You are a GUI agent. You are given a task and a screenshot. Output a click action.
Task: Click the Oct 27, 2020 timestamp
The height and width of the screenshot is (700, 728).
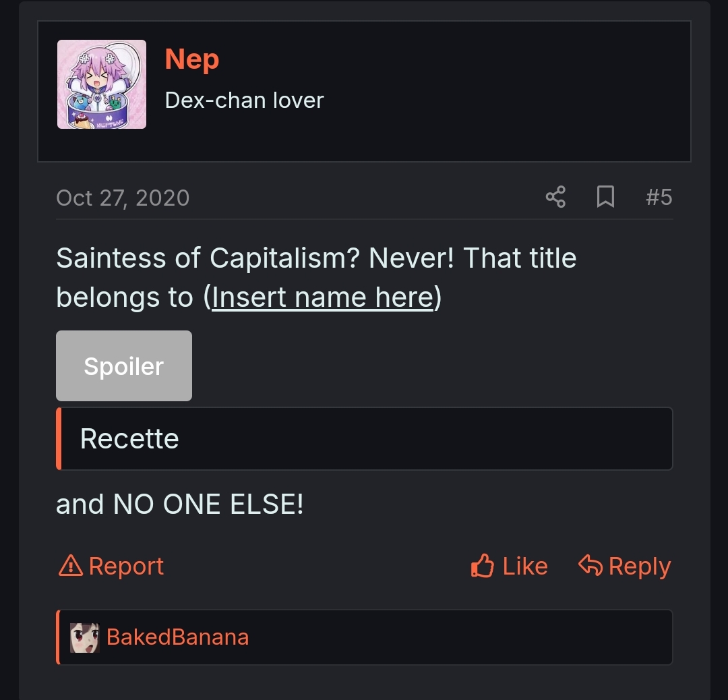[123, 197]
